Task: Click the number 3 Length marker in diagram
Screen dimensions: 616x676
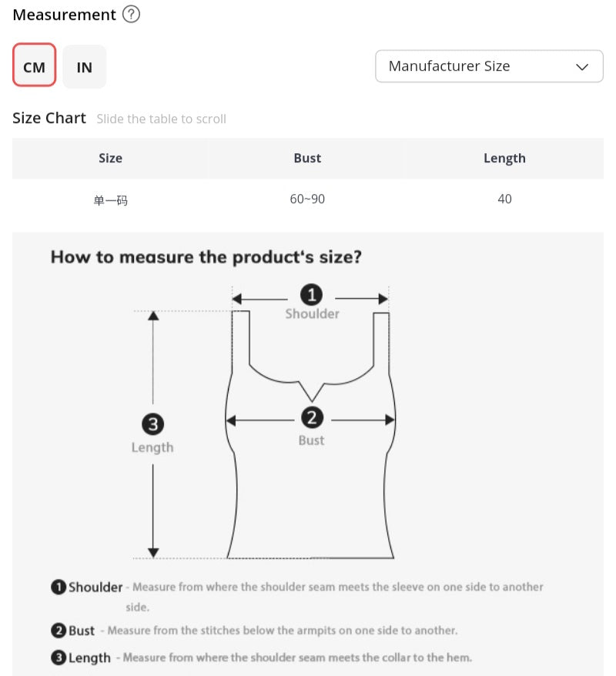Action: pos(153,424)
